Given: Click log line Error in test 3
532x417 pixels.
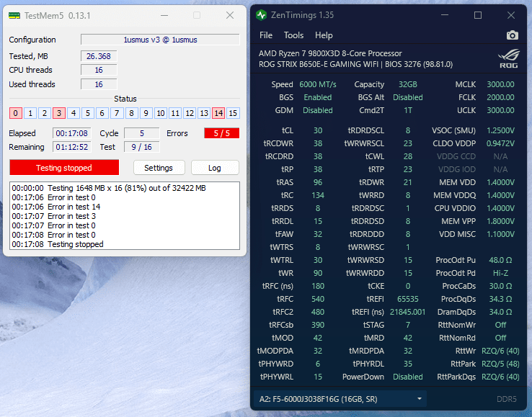Looking at the screenshot, I should pos(54,216).
